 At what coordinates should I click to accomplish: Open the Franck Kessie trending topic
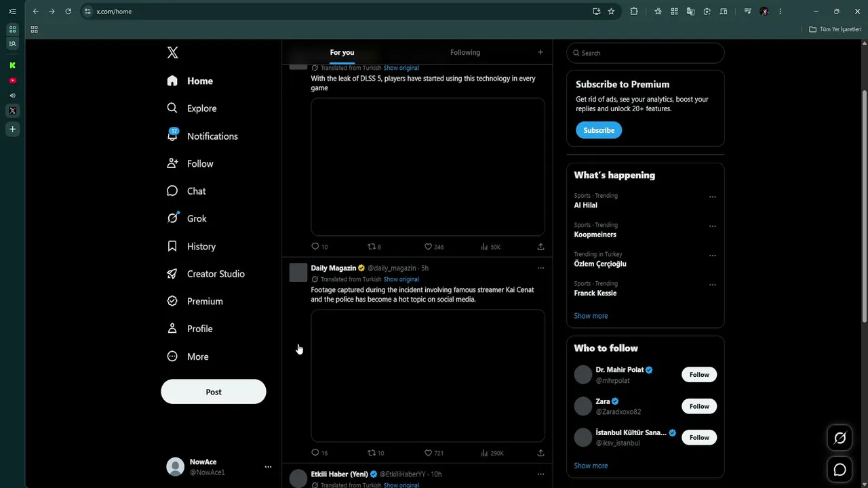pyautogui.click(x=595, y=293)
